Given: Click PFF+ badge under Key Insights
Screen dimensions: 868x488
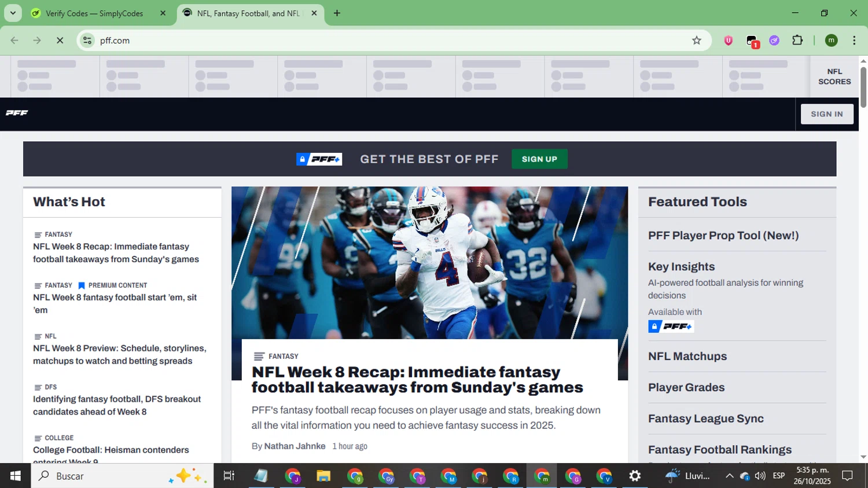Looking at the screenshot, I should (671, 326).
